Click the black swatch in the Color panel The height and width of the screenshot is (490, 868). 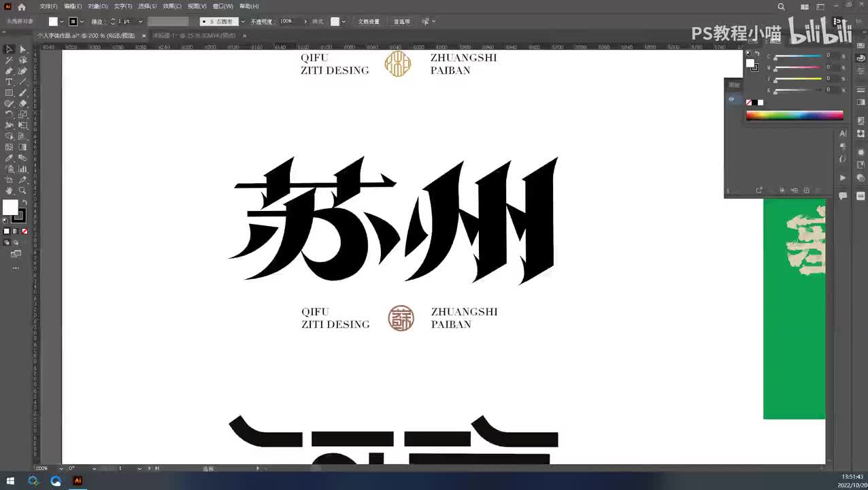754,103
